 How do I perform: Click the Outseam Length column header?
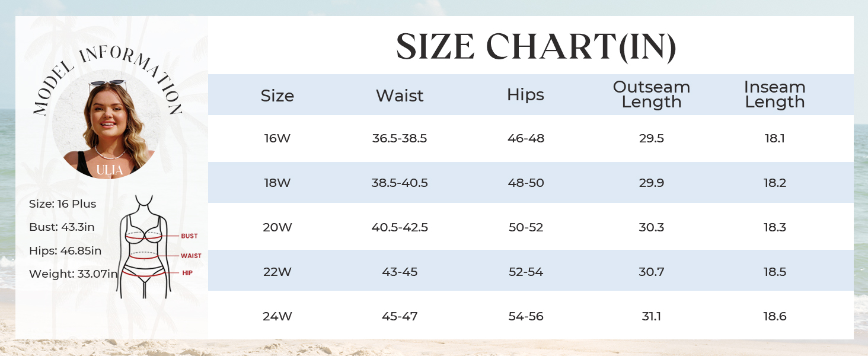(x=651, y=94)
